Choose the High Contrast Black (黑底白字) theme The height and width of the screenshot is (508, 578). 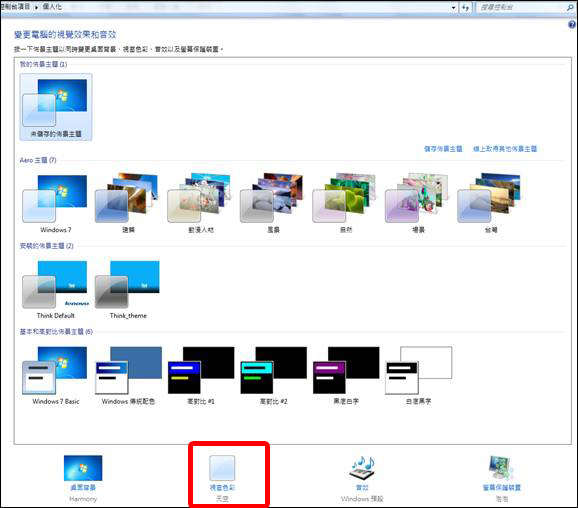tap(346, 375)
